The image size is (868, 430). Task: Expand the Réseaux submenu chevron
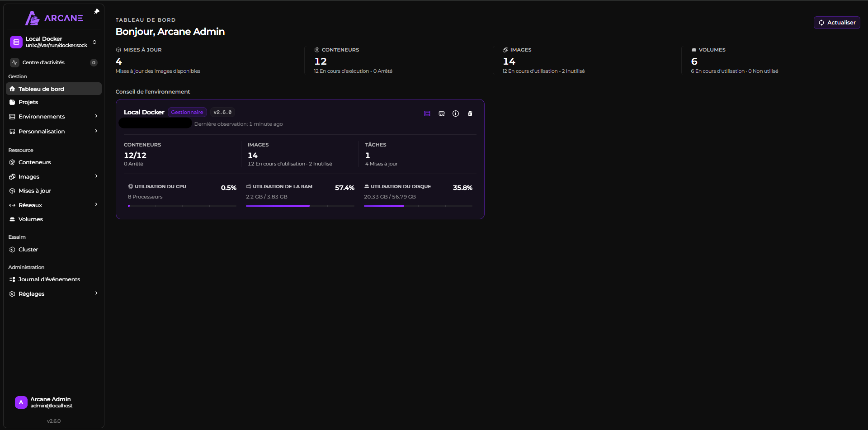[x=96, y=205]
